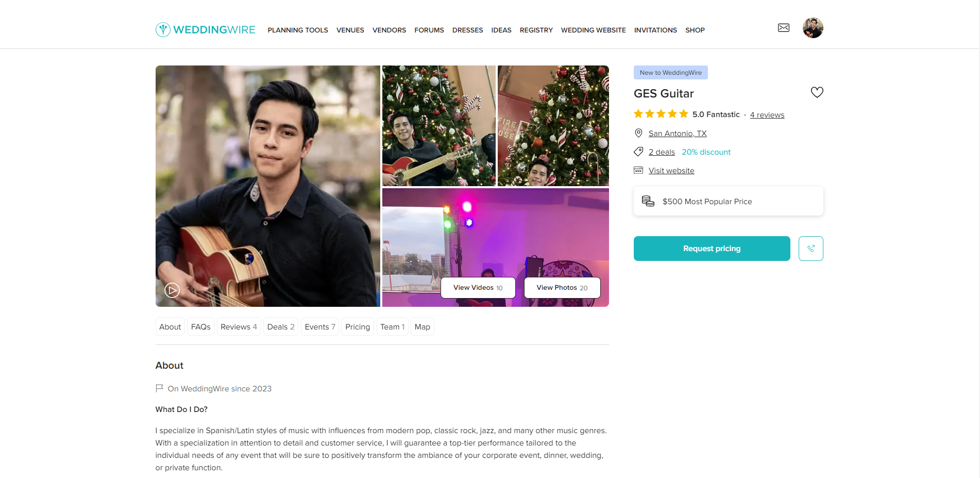This screenshot has height=478, width=980.
Task: Open the Christmas tree guitarist thumbnail
Action: pos(438,126)
